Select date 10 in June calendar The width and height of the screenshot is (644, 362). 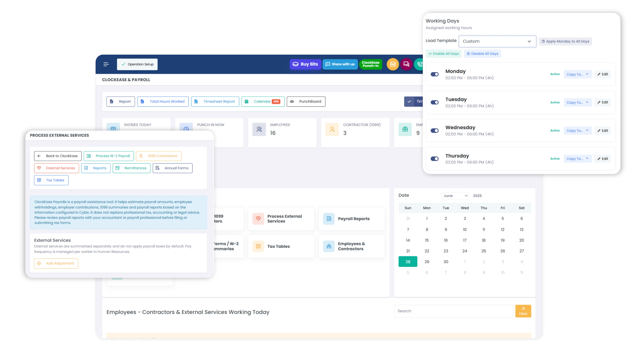tap(465, 229)
